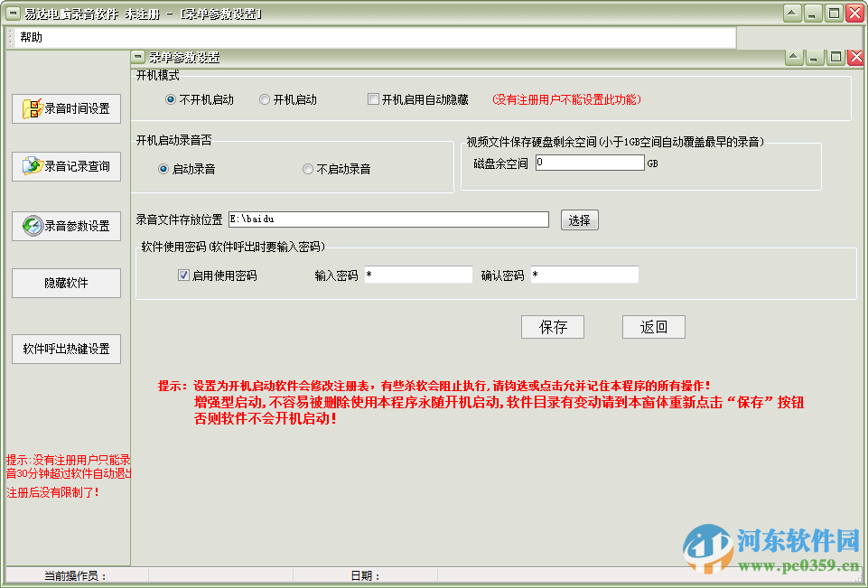The image size is (868, 588).
Task: Click the 录单参数设置 inner window menu icon
Action: click(138, 57)
